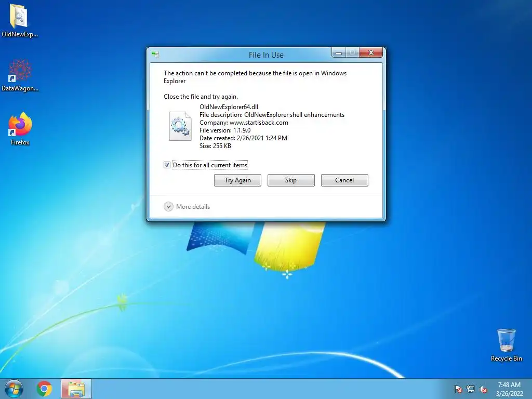Image resolution: width=532 pixels, height=399 pixels.
Task: Open the muted volume tray icon
Action: [x=483, y=389]
